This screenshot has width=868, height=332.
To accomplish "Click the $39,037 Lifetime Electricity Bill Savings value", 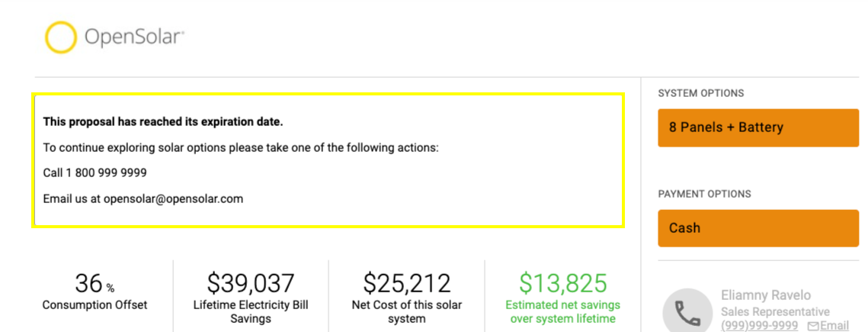I will click(251, 283).
